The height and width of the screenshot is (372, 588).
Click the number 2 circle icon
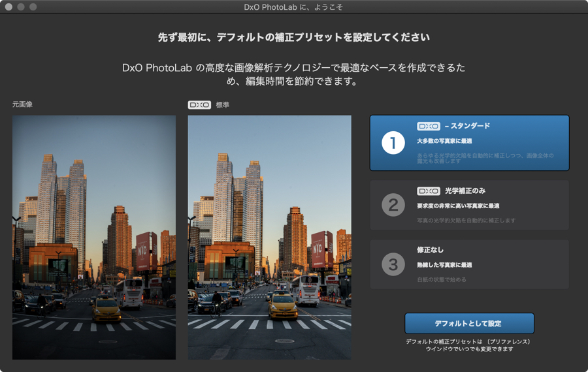tap(393, 205)
